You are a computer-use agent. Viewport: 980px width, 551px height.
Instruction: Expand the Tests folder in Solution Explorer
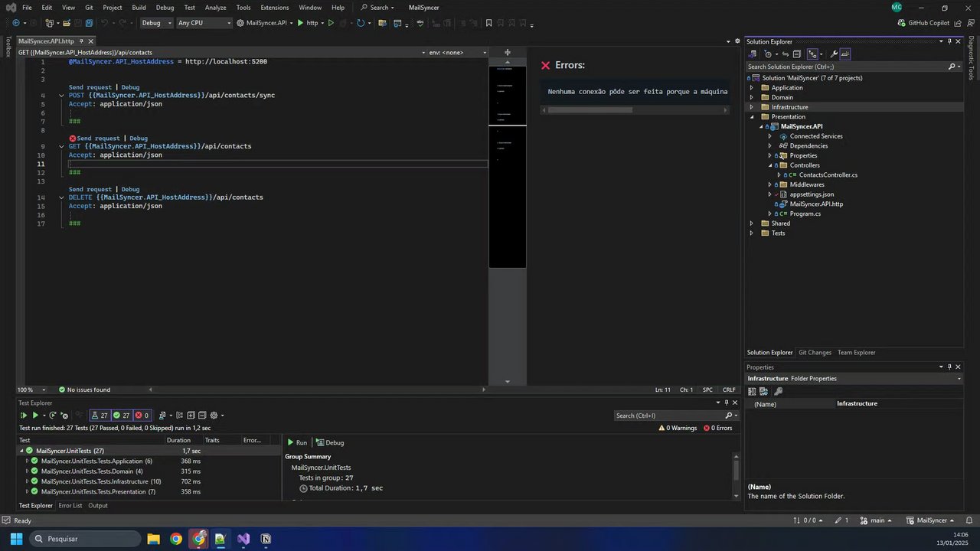(x=751, y=233)
